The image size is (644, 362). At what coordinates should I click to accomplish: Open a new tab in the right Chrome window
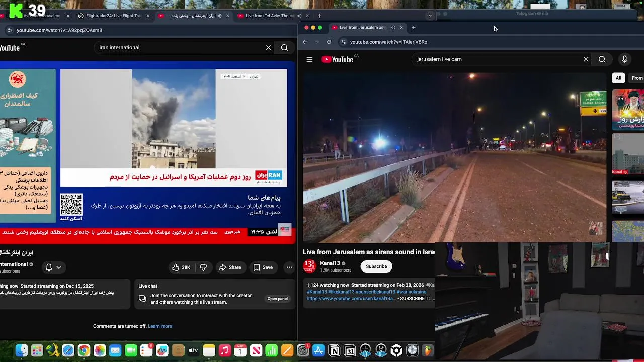click(414, 28)
